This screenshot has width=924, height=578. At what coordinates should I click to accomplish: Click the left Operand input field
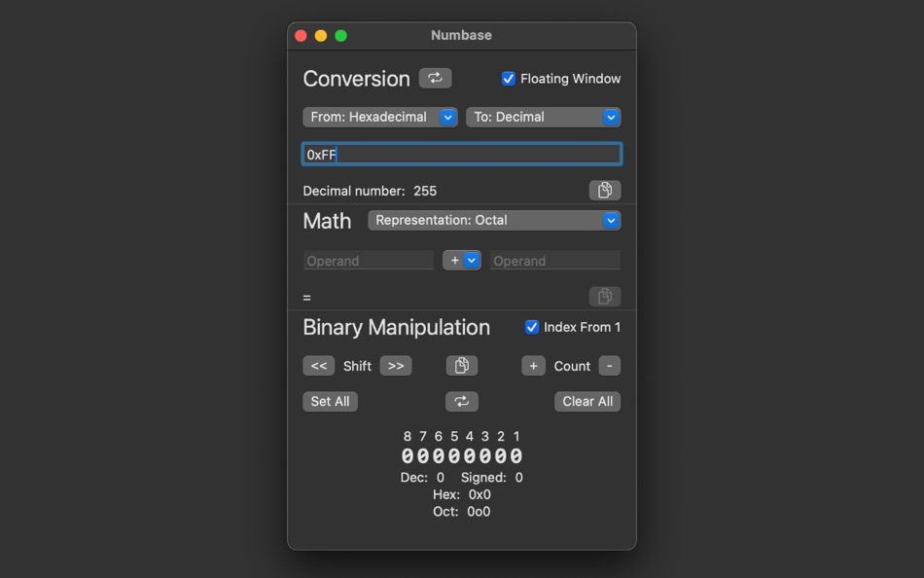click(369, 260)
